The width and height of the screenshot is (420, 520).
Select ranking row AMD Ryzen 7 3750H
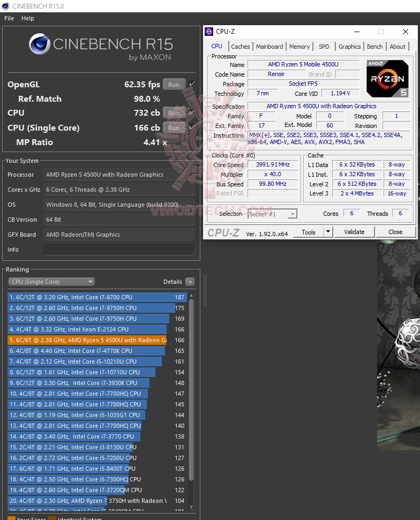click(97, 501)
